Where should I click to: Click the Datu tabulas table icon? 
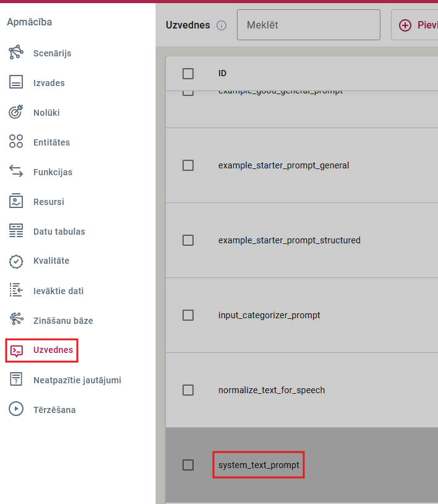pos(16,232)
